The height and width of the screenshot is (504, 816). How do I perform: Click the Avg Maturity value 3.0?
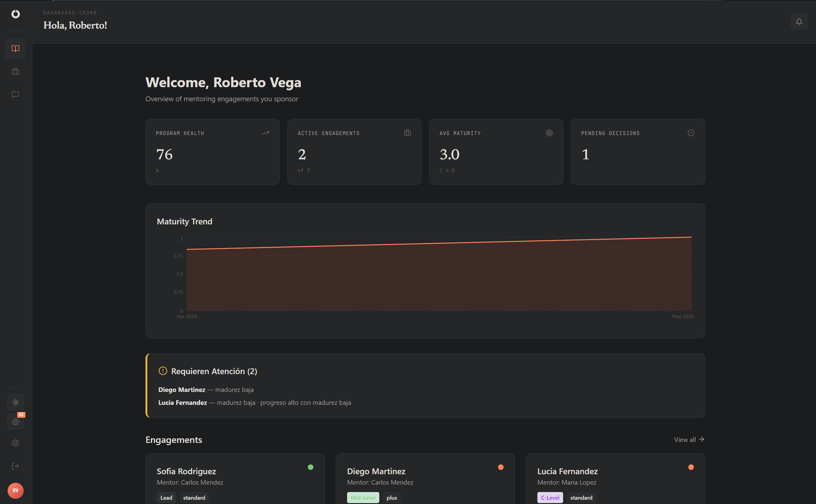(450, 154)
